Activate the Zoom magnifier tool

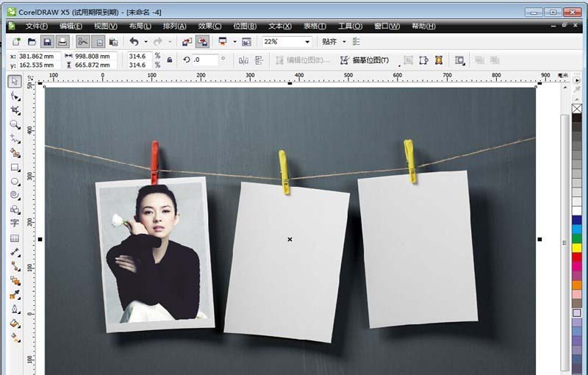[14, 124]
